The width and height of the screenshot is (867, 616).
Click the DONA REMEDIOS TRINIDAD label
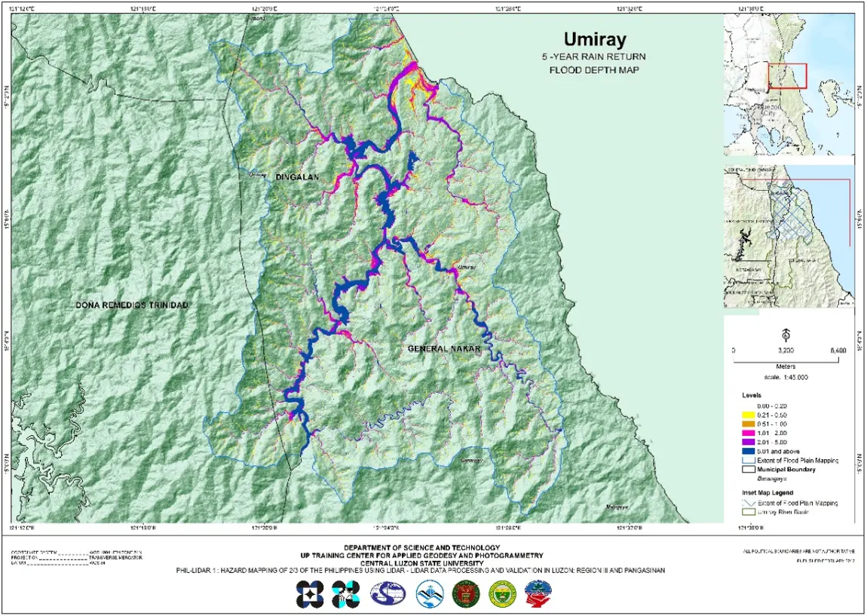pyautogui.click(x=131, y=305)
